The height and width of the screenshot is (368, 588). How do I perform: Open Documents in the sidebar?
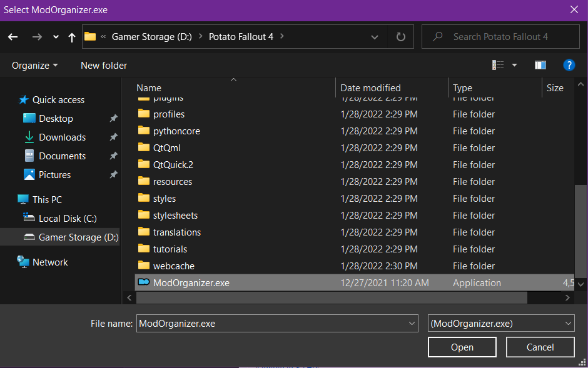63,156
